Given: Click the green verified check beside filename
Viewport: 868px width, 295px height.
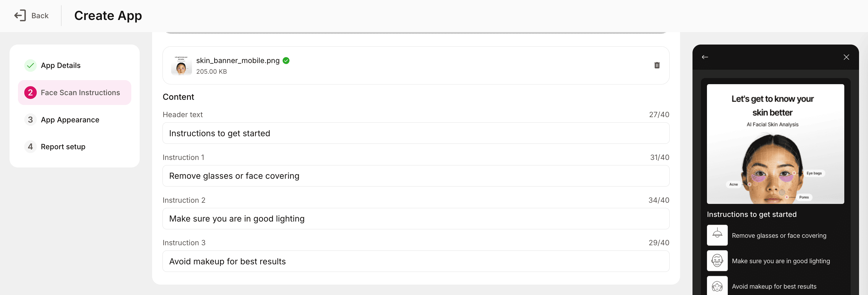Looking at the screenshot, I should pyautogui.click(x=286, y=61).
